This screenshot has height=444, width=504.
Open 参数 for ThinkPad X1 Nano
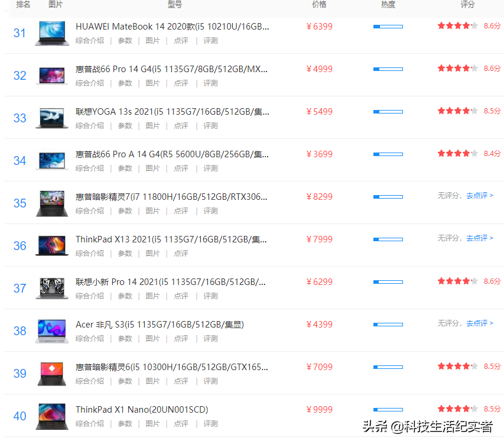coord(125,424)
